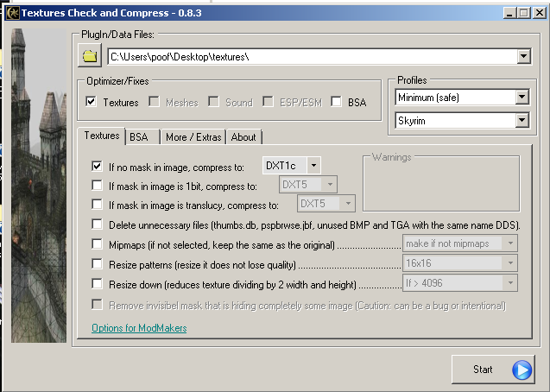Toggle Remove invisibel mask checkbox
Viewport: 550px width, 392px height.
pyautogui.click(x=97, y=304)
